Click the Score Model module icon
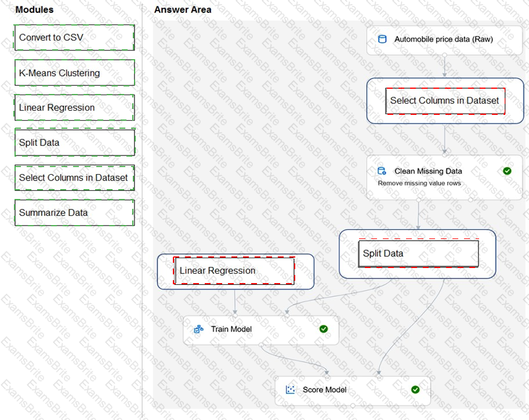Screen dimensions: 529x420 (x=291, y=390)
